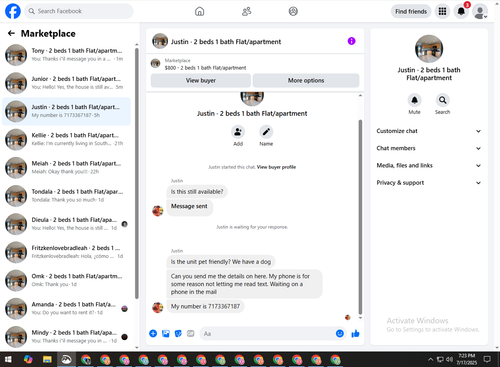Viewport: 500px width, 367px height.
Task: Expand Chat members section
Action: [429, 148]
